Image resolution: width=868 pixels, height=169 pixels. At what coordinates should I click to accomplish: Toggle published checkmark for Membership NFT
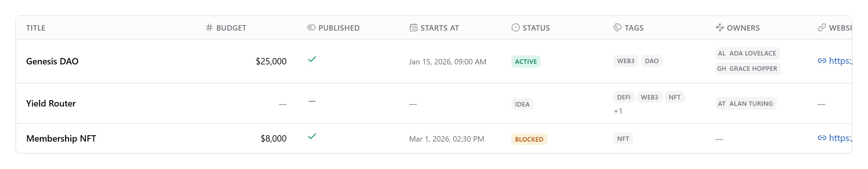[312, 136]
